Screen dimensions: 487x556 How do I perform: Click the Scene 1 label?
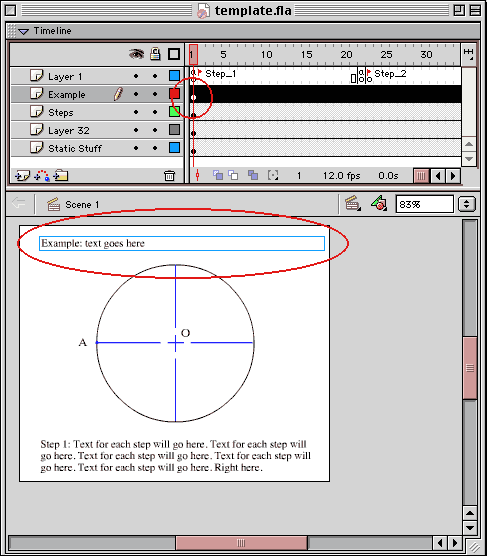tap(82, 205)
